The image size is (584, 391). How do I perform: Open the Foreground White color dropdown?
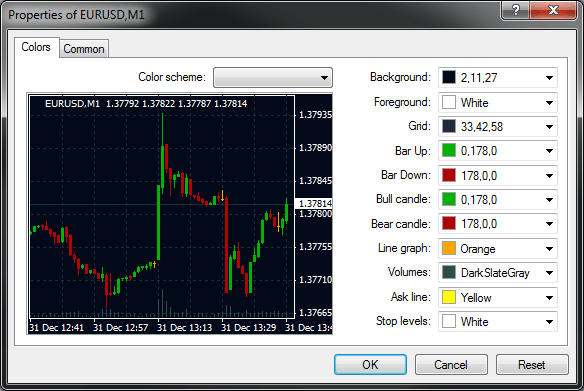[498, 102]
